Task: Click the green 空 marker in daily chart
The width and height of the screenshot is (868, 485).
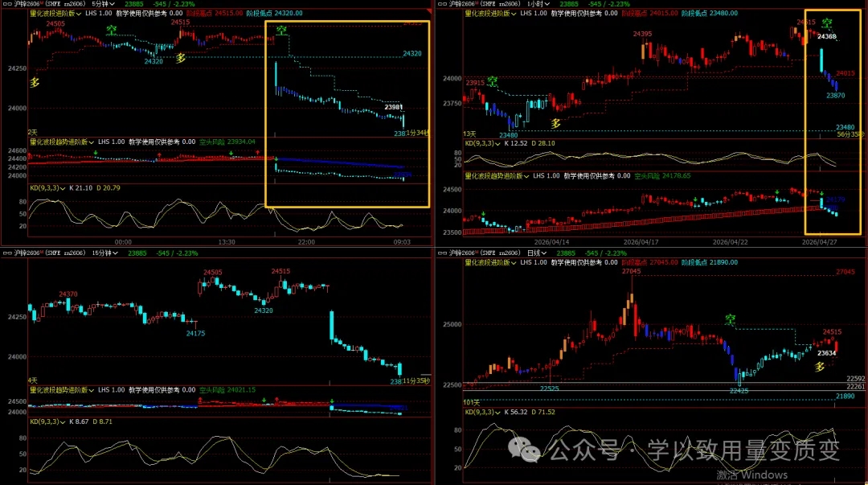Action: click(730, 320)
